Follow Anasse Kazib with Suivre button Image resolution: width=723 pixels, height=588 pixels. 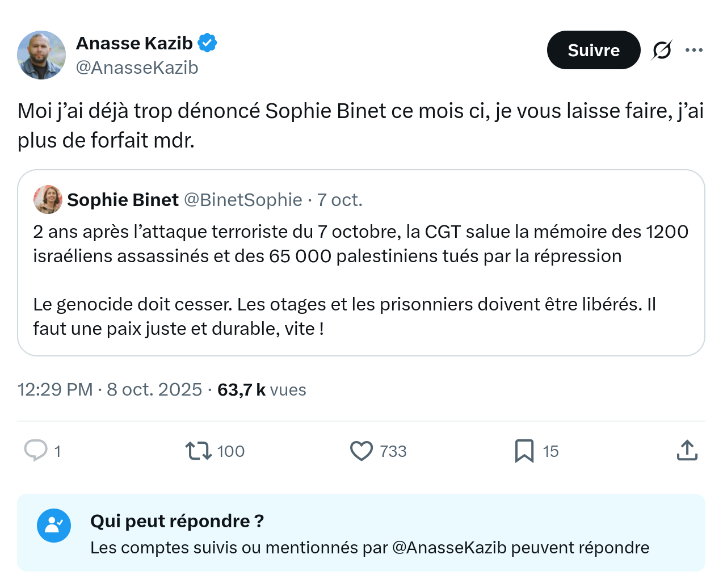tap(593, 51)
